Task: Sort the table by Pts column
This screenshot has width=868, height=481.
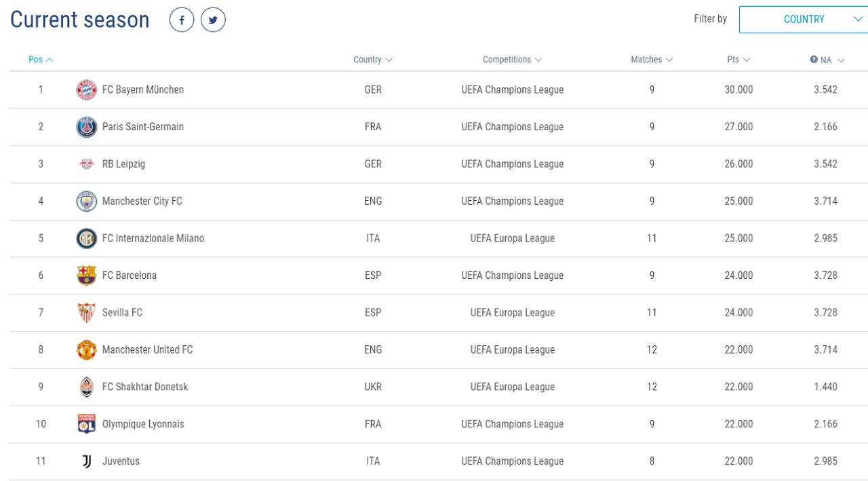Action: 738,60
